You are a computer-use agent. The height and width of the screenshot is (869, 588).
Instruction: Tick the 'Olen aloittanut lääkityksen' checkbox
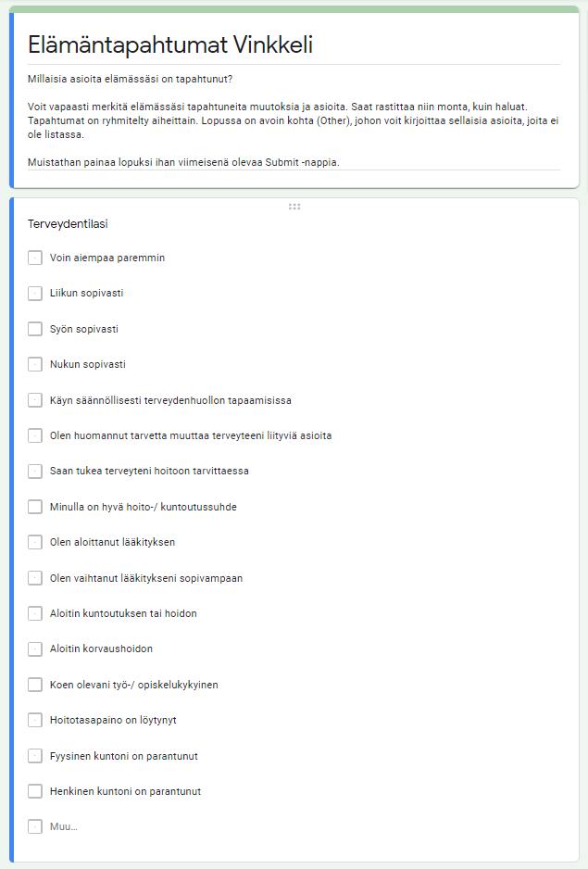click(x=35, y=542)
